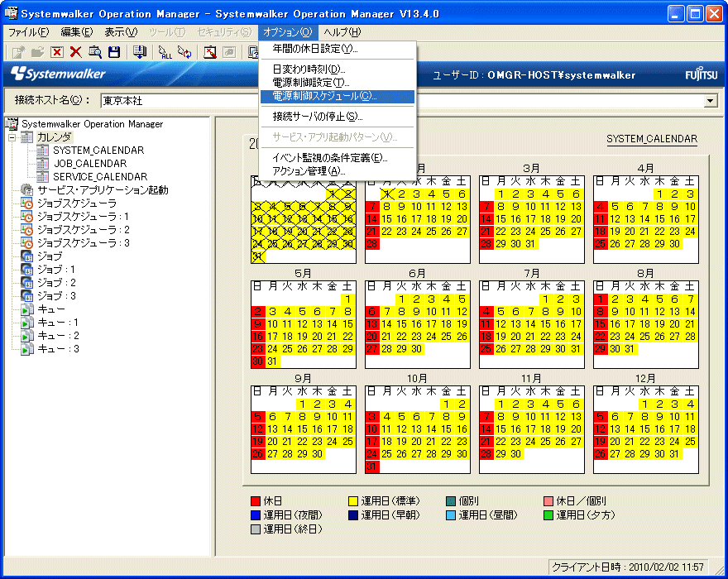The height and width of the screenshot is (579, 728).
Task: Click the floppy disk save icon
Action: 114,52
